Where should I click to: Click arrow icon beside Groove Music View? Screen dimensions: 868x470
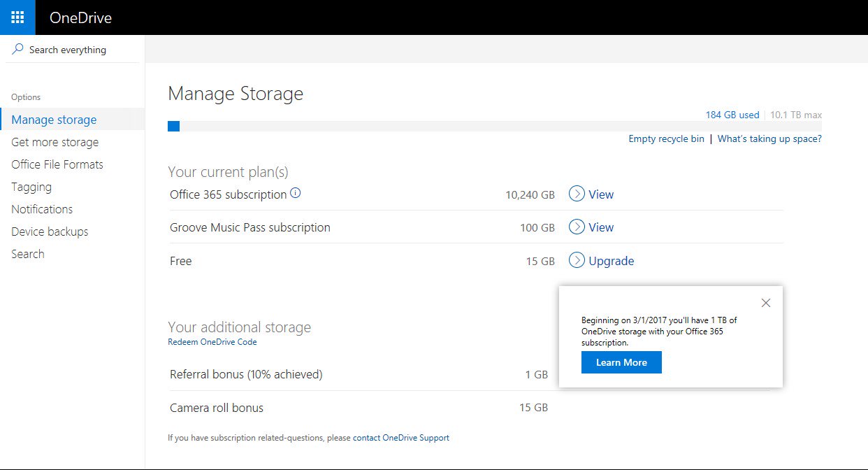click(577, 227)
